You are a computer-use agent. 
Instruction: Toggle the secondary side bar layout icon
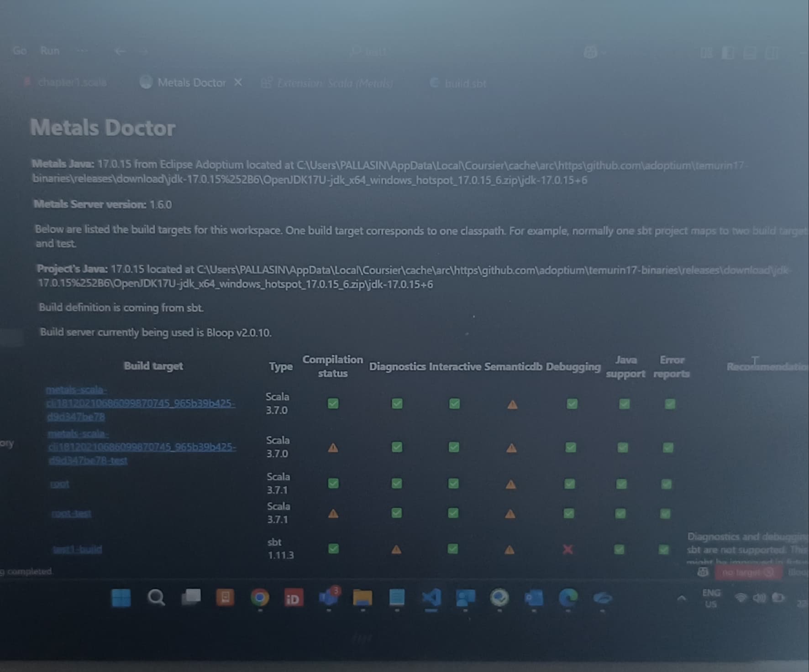772,53
